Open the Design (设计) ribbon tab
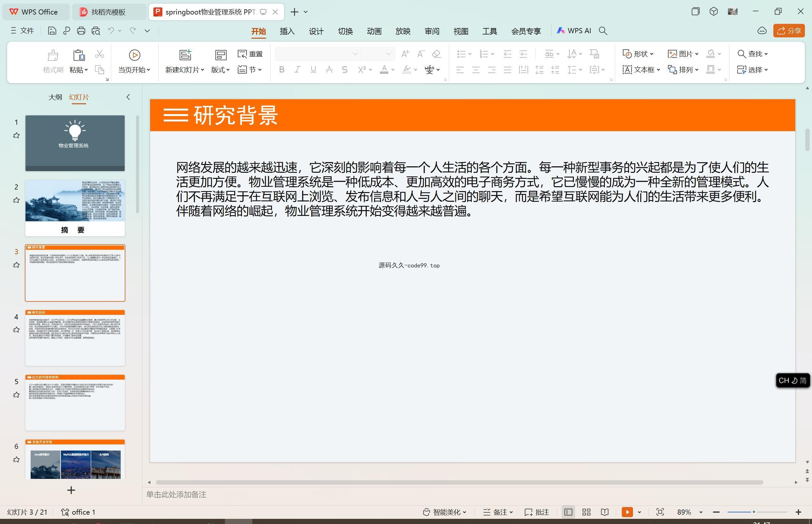The width and height of the screenshot is (812, 524). pyautogui.click(x=316, y=31)
